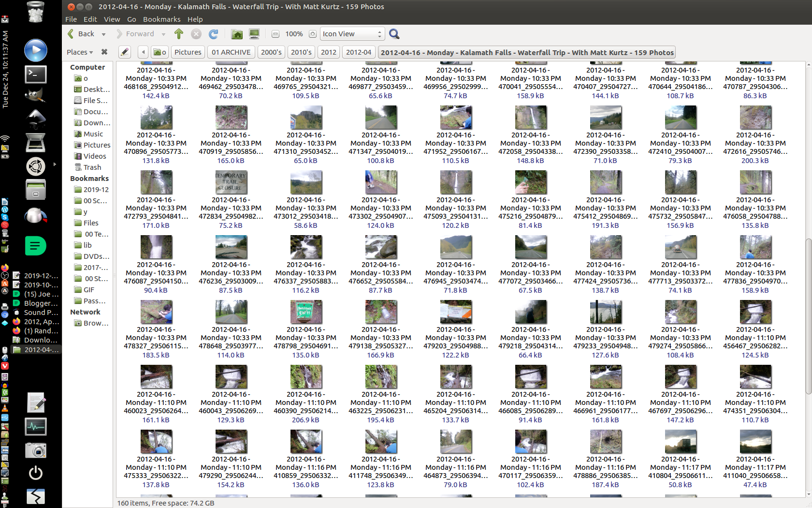
Task: Toggle text-entry location bar via pencil icon
Action: click(124, 52)
